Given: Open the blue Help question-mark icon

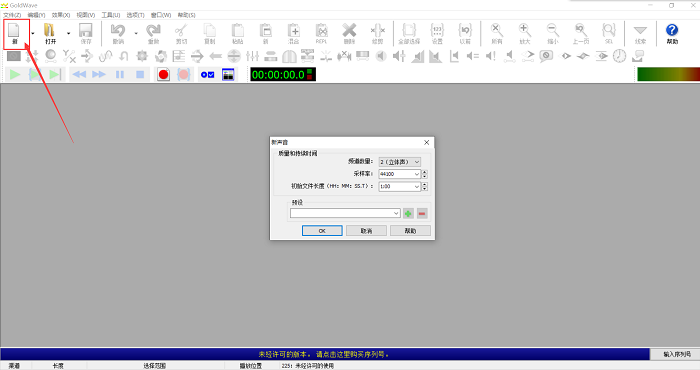Looking at the screenshot, I should click(x=672, y=33).
